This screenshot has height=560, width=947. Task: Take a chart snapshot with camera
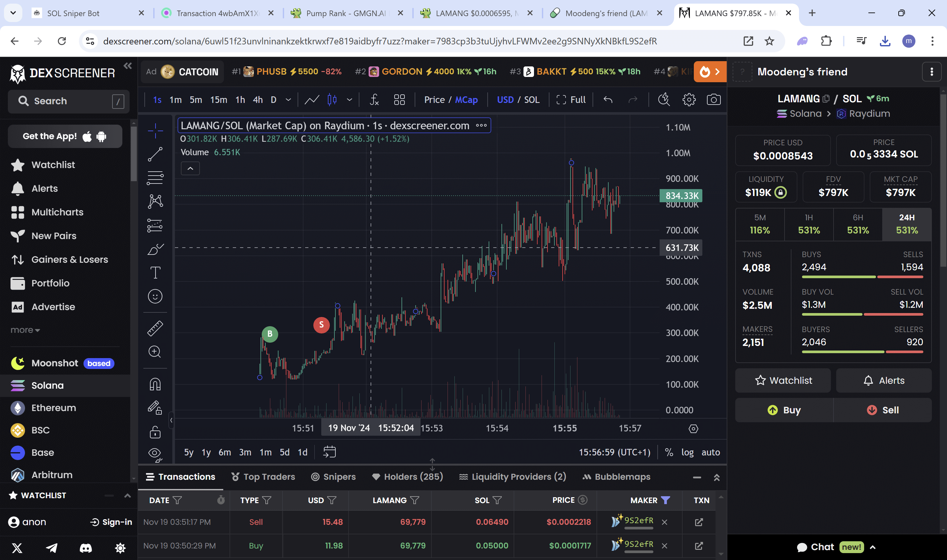pos(714,100)
